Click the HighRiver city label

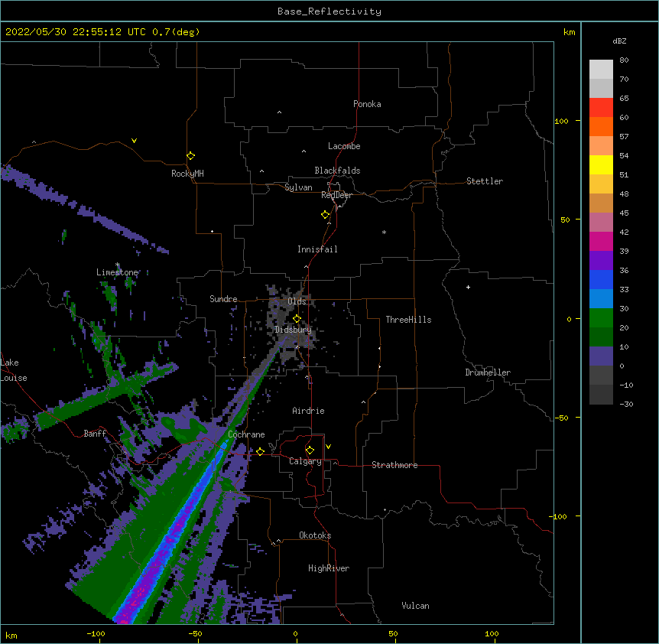329,568
